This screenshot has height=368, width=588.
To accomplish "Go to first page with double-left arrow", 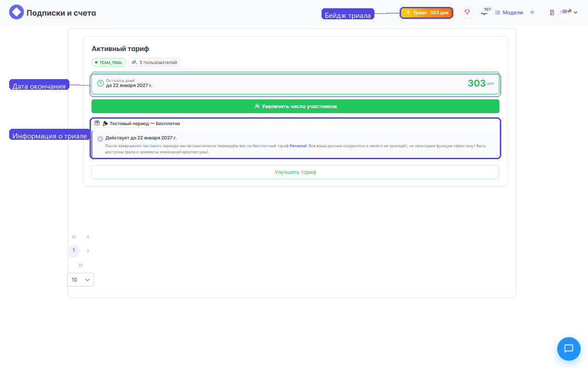I will pyautogui.click(x=73, y=237).
